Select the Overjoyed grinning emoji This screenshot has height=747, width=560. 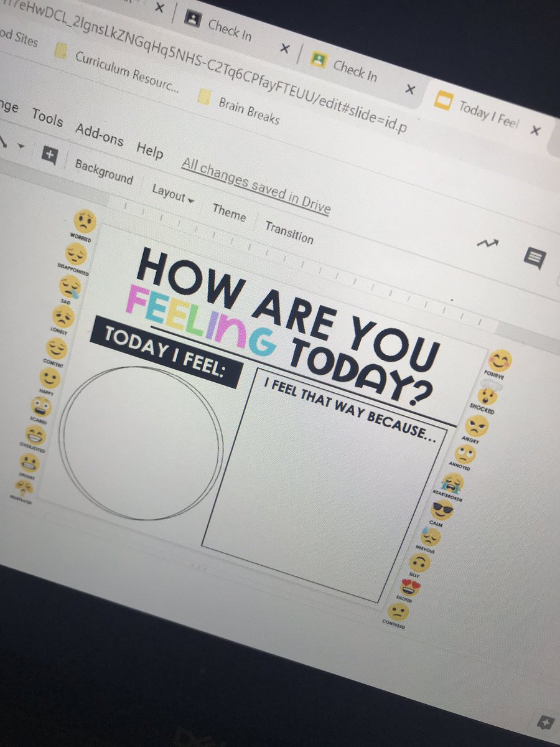pos(35,436)
